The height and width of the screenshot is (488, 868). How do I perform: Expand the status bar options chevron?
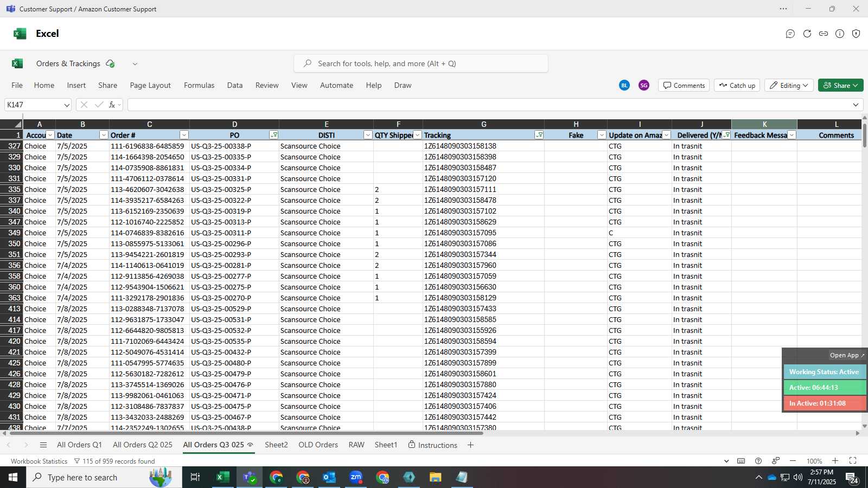tap(726, 461)
